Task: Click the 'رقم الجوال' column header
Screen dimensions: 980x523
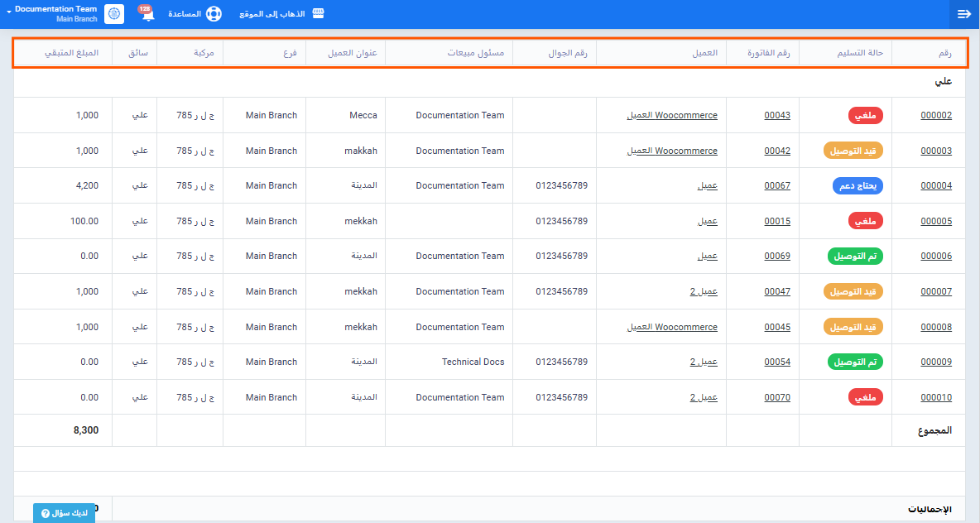Action: [568, 53]
